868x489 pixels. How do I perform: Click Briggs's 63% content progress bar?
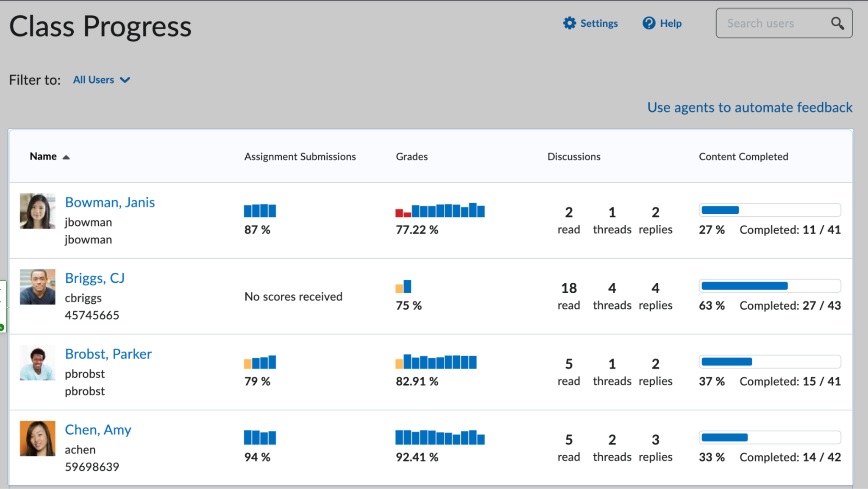(770, 286)
